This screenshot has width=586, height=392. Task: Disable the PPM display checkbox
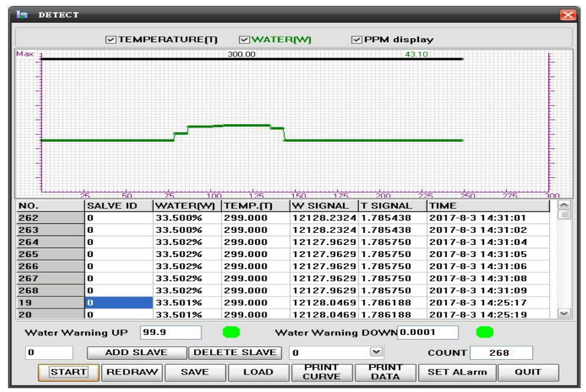pyautogui.click(x=357, y=40)
